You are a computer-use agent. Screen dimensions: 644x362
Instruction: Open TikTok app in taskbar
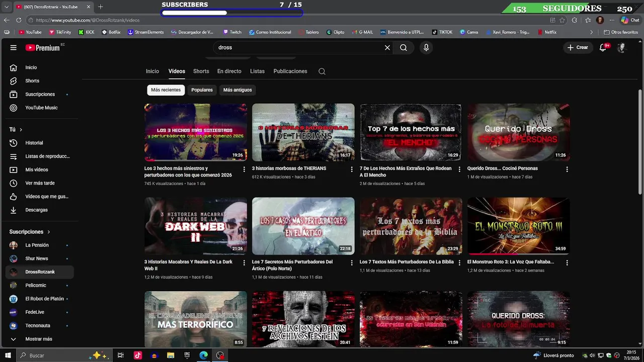pyautogui.click(x=138, y=355)
